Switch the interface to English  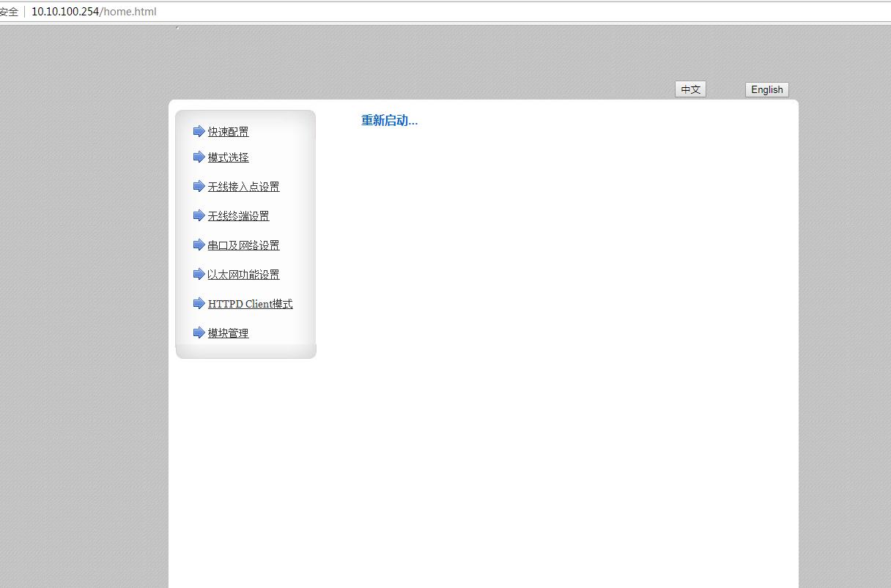coord(766,89)
